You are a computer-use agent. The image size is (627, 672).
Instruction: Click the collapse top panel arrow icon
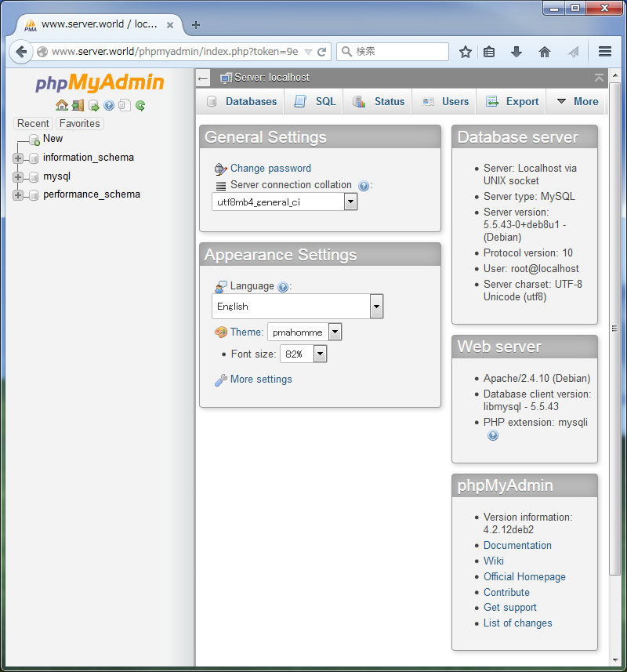[599, 78]
